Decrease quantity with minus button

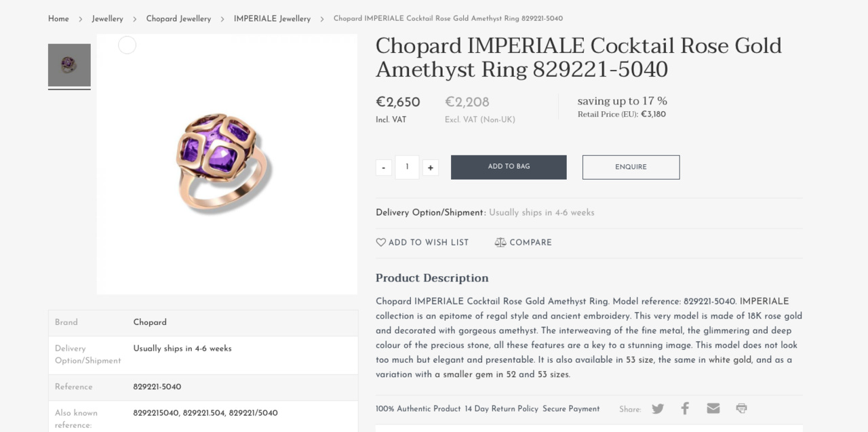tap(384, 168)
